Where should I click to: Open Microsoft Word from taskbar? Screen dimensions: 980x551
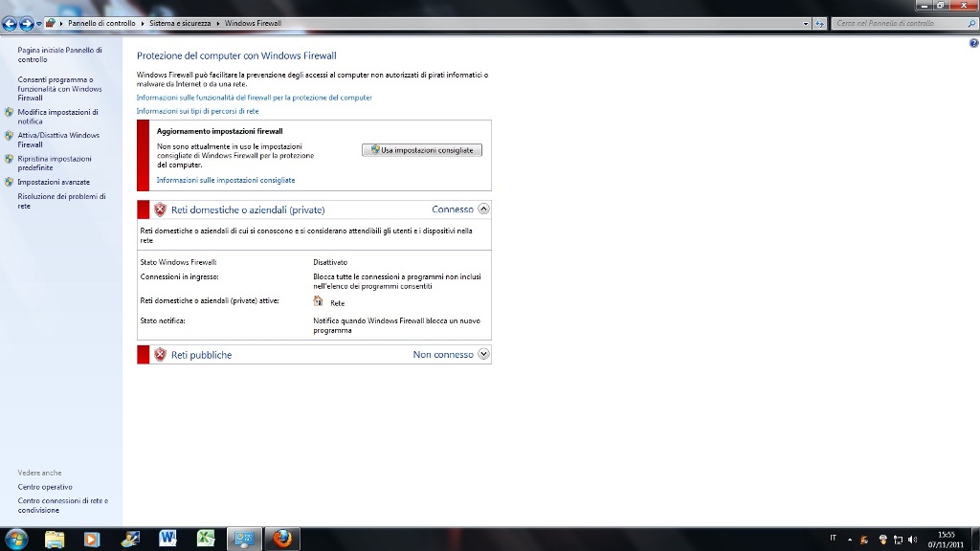tap(168, 539)
